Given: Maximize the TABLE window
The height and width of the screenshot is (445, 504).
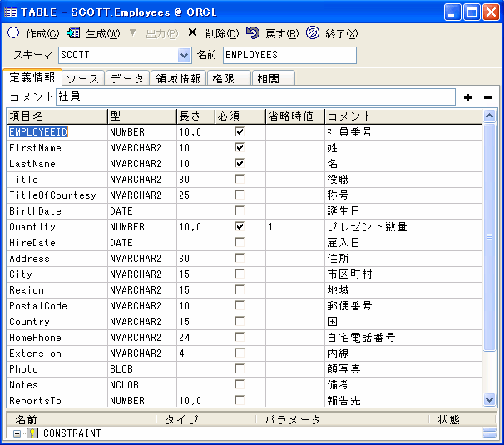Looking at the screenshot, I should click(x=472, y=12).
